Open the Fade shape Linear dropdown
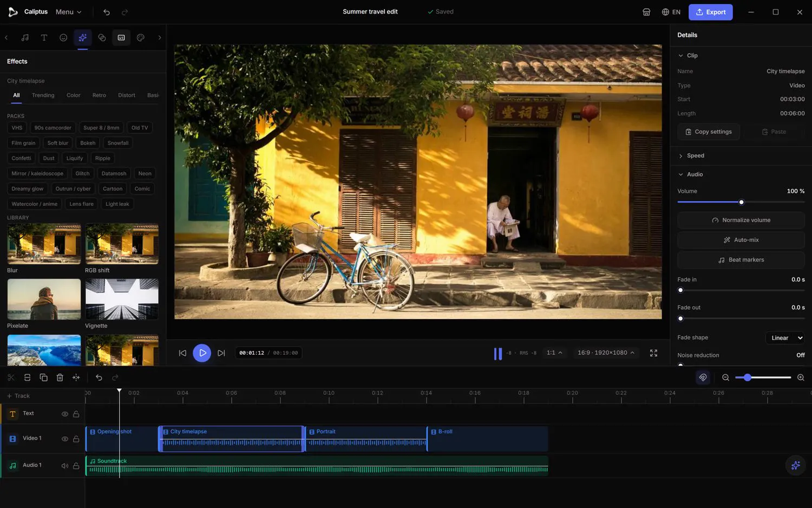This screenshot has height=508, width=812. coord(785,338)
